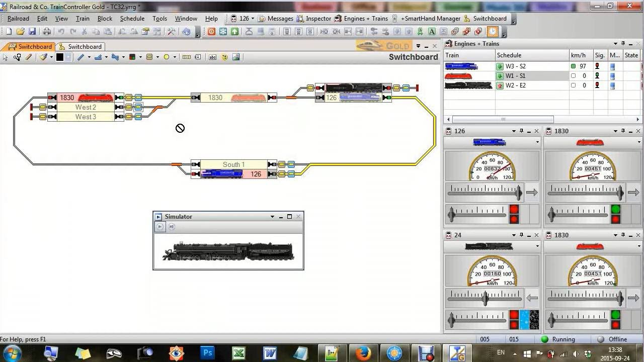Select the arrow pointer tool in switchboard toolbar

6,57
